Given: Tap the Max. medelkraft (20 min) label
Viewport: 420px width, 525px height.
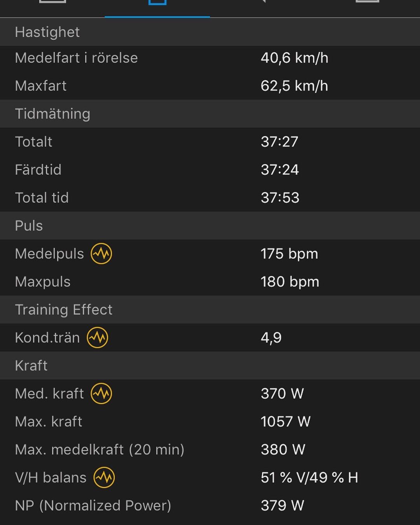Looking at the screenshot, I should (x=100, y=450).
